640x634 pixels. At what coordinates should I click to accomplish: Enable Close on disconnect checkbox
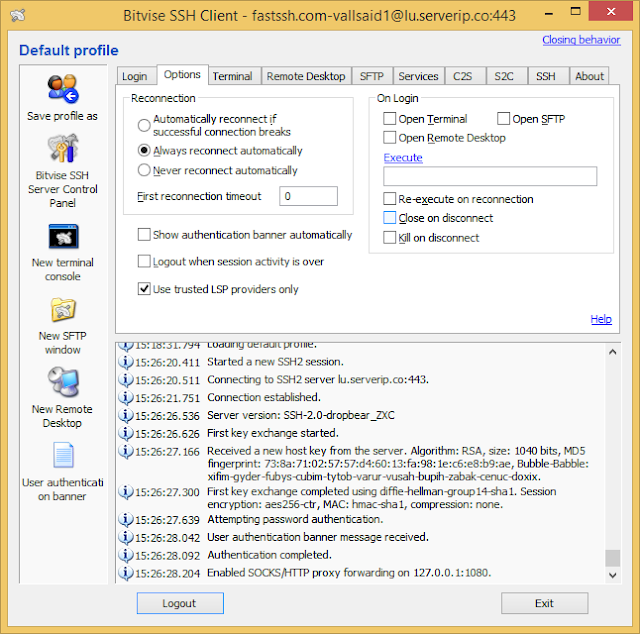click(389, 218)
